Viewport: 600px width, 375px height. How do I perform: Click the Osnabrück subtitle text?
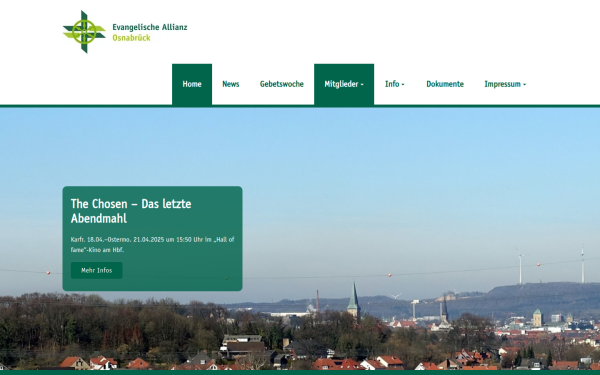(x=131, y=38)
